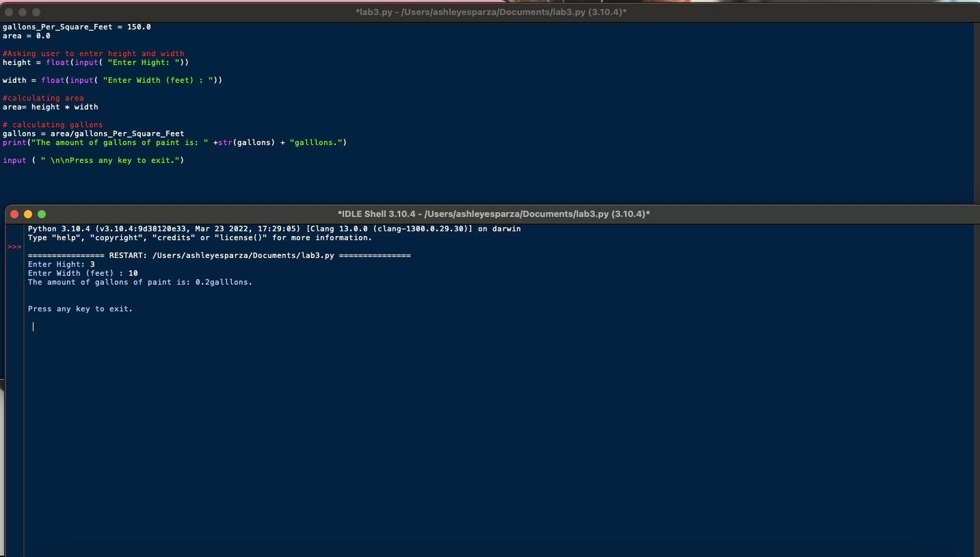Click the print statement in lab3.py
This screenshot has width=980, height=557.
(174, 143)
